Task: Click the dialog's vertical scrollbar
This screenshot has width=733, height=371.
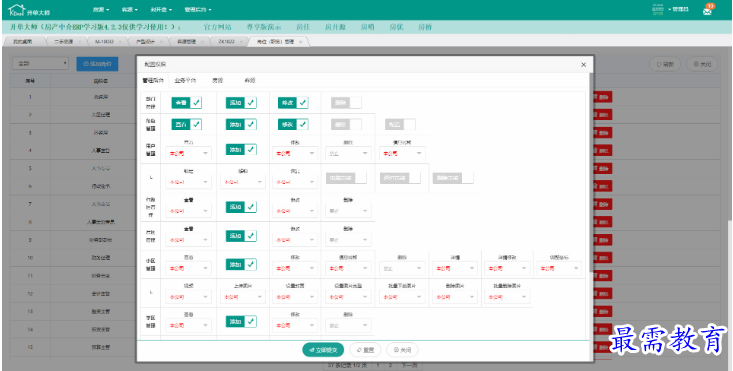Action: [590, 173]
